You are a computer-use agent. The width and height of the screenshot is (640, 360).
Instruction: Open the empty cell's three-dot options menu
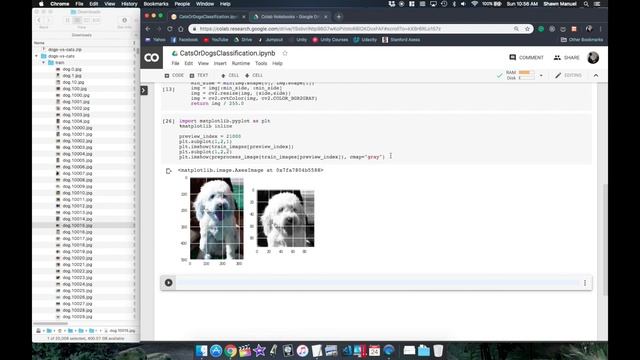click(x=585, y=283)
